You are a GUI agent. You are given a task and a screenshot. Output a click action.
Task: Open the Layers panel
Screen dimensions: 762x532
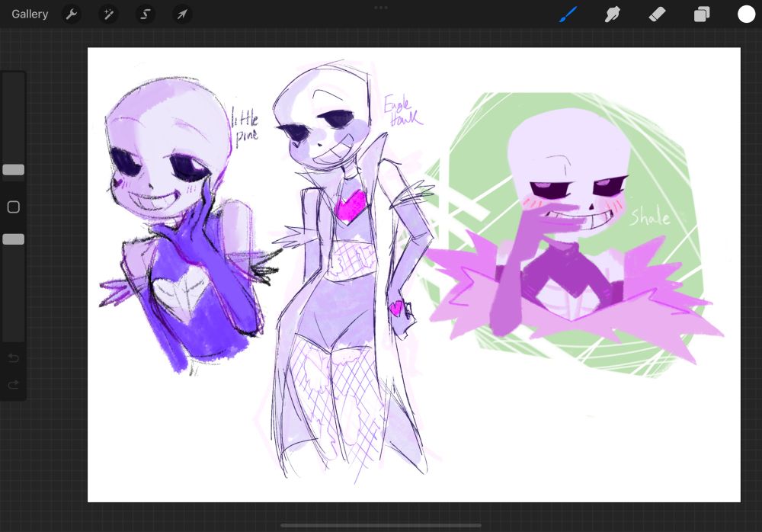click(701, 14)
